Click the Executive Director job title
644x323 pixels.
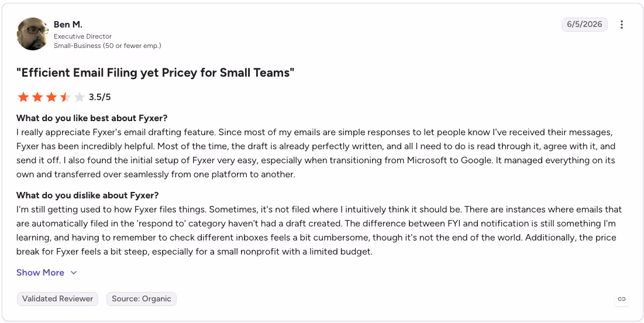(x=82, y=37)
